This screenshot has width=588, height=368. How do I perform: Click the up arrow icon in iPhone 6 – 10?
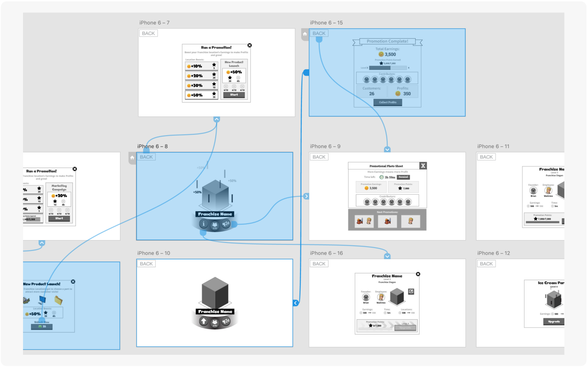click(x=203, y=321)
